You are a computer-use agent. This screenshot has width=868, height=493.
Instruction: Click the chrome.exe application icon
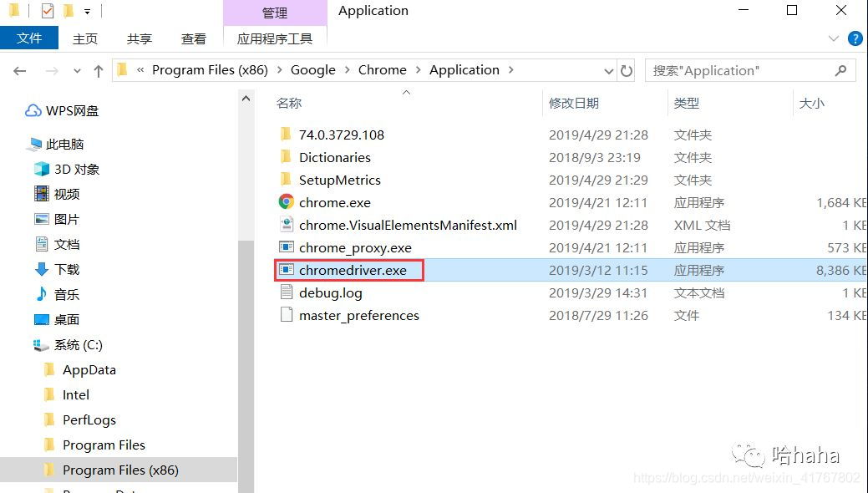(287, 202)
